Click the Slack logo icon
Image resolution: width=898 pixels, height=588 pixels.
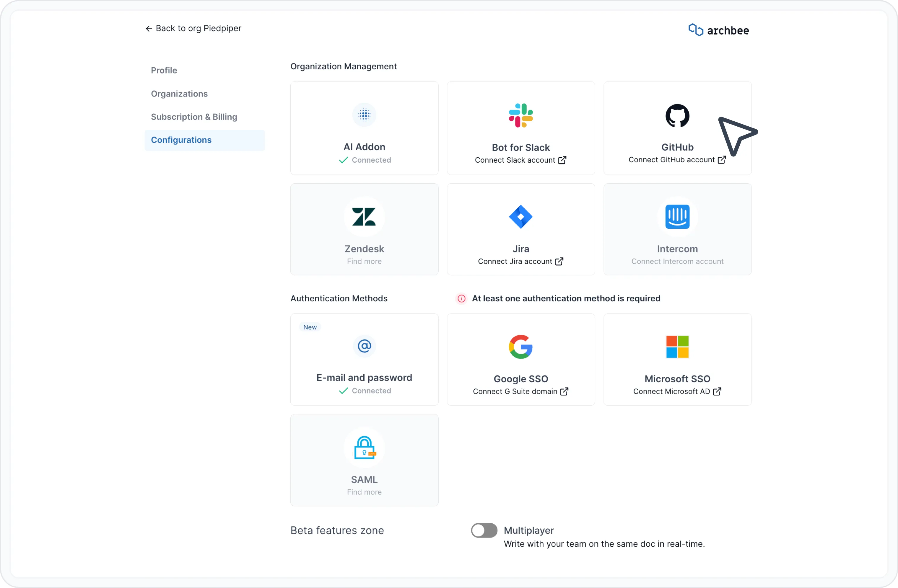[521, 115]
